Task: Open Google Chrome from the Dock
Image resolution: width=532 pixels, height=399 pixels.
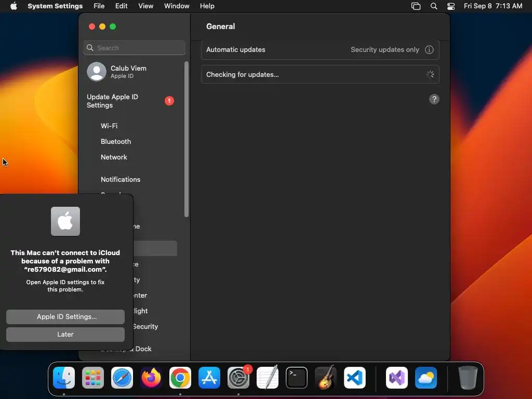Action: coord(180,378)
